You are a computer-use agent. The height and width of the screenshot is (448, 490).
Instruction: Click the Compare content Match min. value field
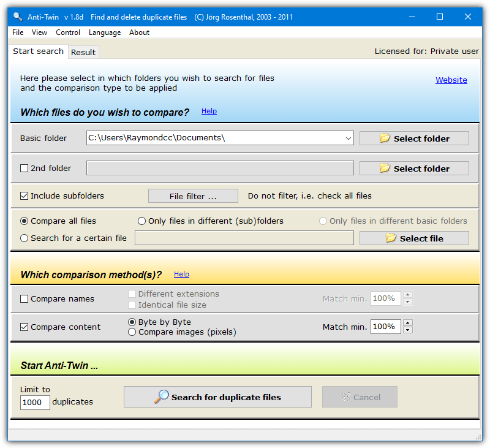(x=386, y=327)
